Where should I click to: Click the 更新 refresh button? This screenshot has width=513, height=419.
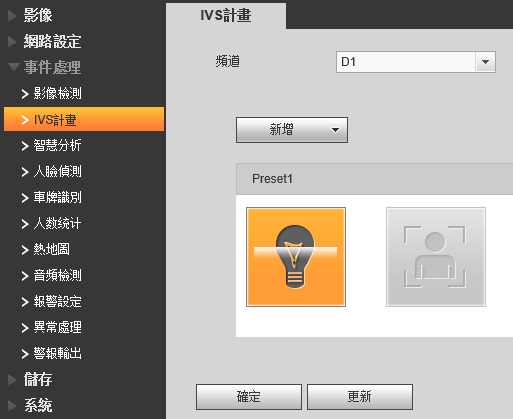[x=360, y=397]
